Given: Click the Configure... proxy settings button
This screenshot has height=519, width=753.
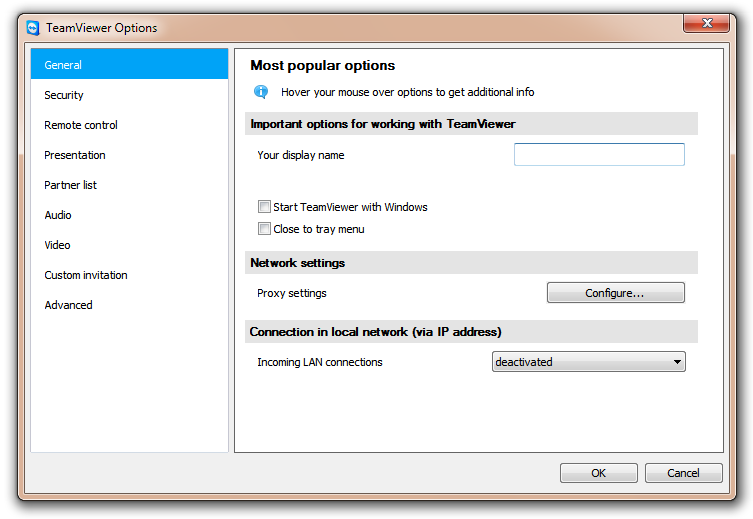Looking at the screenshot, I should pos(616,292).
